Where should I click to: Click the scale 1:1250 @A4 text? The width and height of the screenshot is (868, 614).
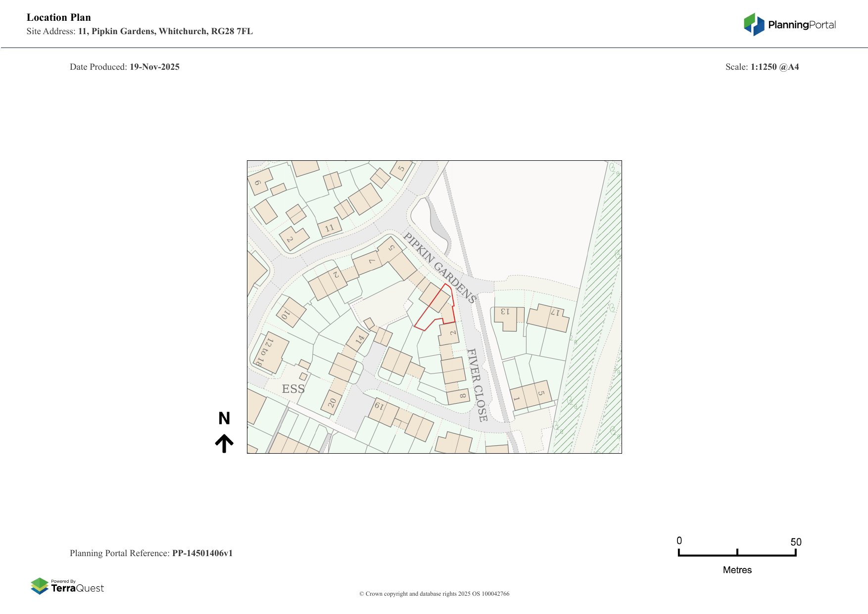(x=774, y=67)
